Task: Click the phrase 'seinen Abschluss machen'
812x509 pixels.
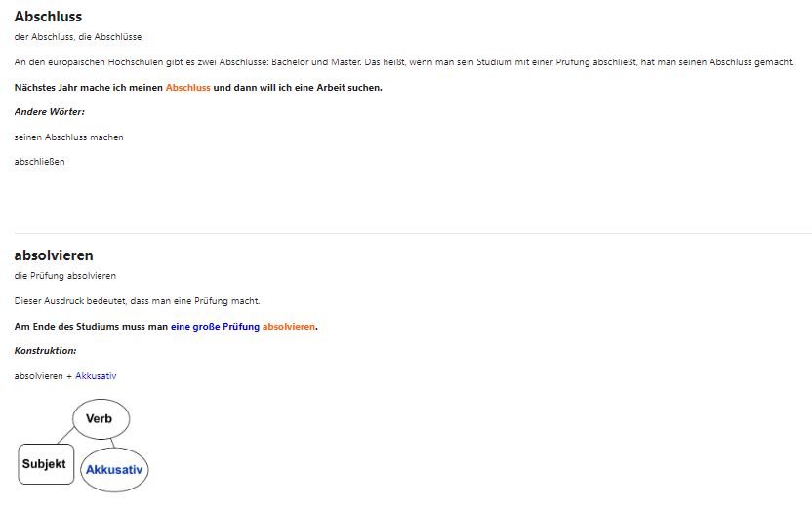Action: (x=69, y=137)
